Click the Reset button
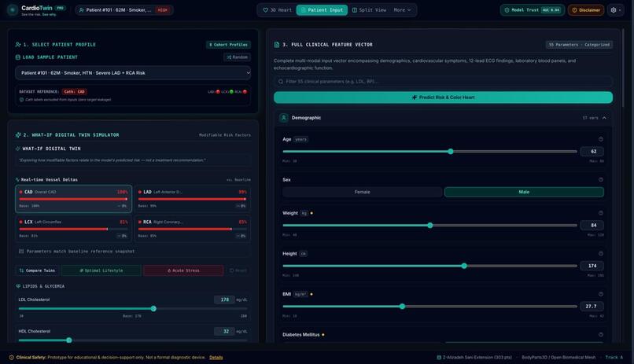Screen dimensions: 634x364 coord(238,270)
